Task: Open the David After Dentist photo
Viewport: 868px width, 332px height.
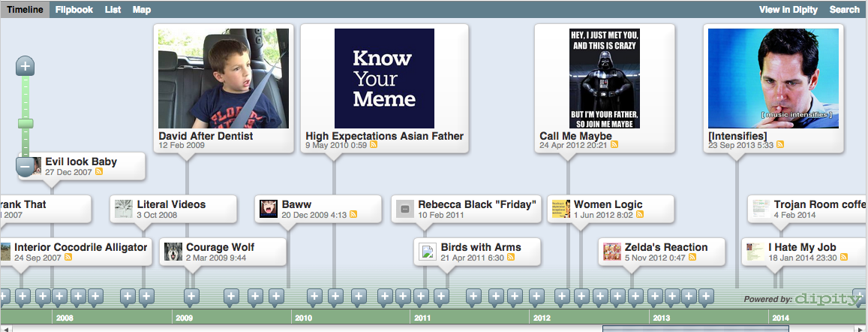Action: click(223, 78)
